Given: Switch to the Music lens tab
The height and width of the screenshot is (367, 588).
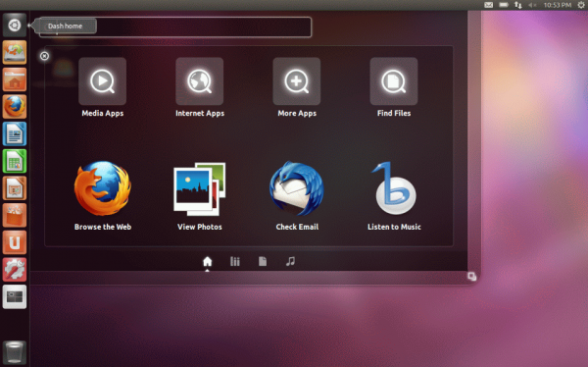Looking at the screenshot, I should tap(290, 261).
